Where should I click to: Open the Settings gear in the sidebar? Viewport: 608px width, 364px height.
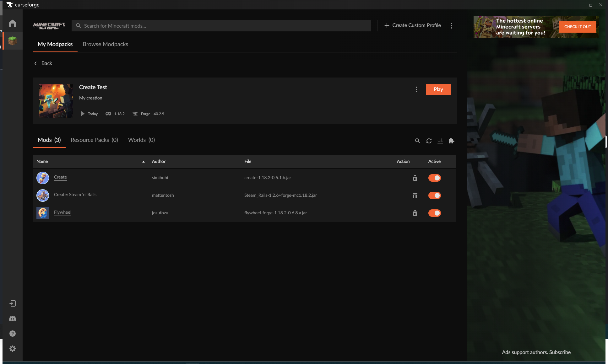(x=12, y=348)
